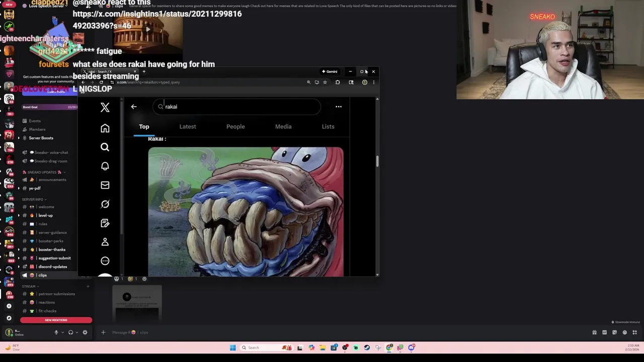Open Discord apps icon in message bar
Screen dimensions: 644x362
[634, 332]
